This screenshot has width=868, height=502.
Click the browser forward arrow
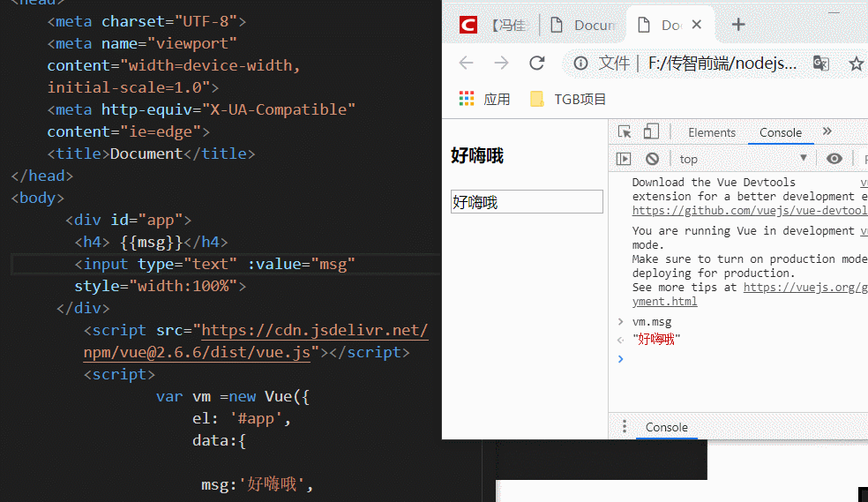tap(501, 64)
